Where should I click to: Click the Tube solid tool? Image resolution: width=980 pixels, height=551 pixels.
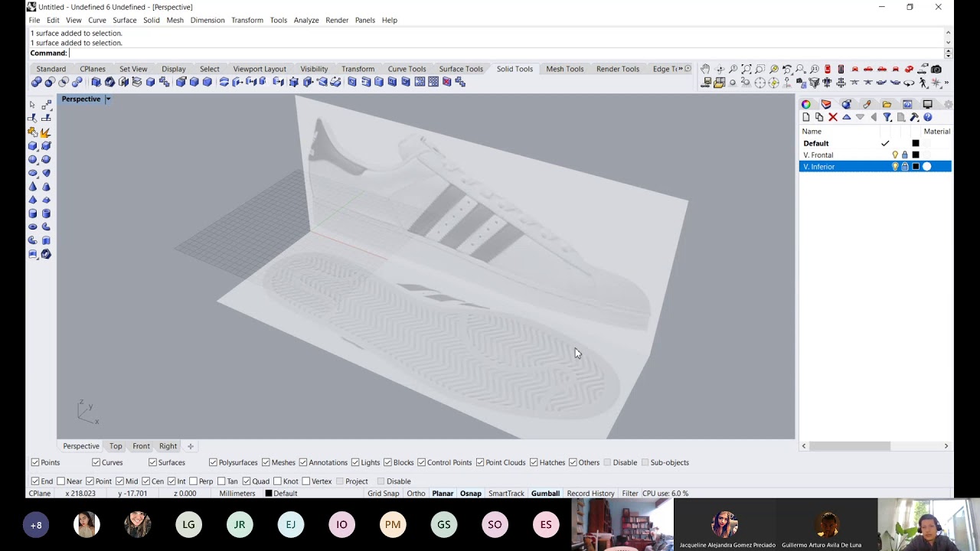pyautogui.click(x=46, y=214)
